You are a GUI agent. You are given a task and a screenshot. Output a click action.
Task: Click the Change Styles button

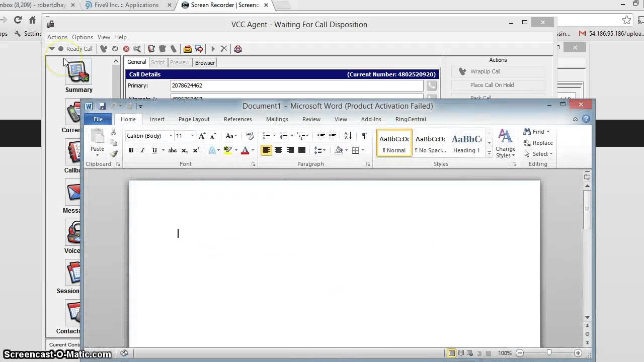click(505, 144)
